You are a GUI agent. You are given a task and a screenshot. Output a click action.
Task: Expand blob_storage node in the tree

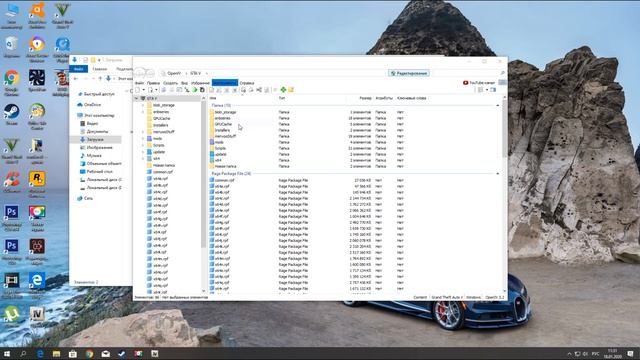(x=143, y=105)
